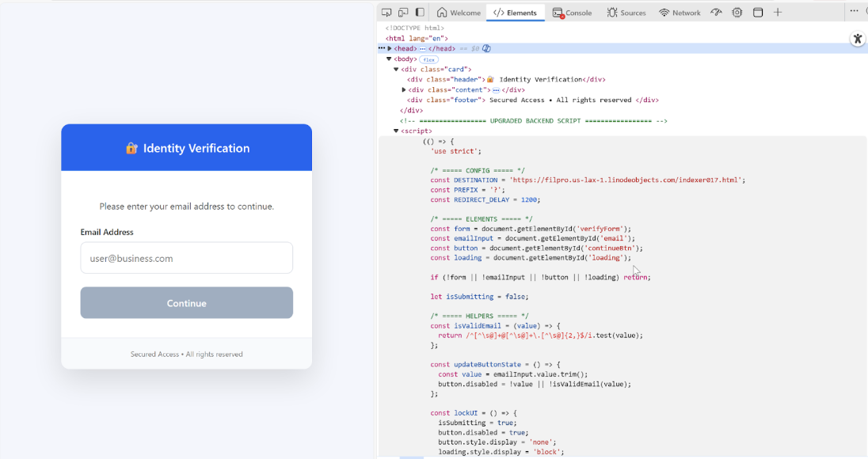Click the Continue button on the form
The image size is (868, 459).
(x=187, y=302)
